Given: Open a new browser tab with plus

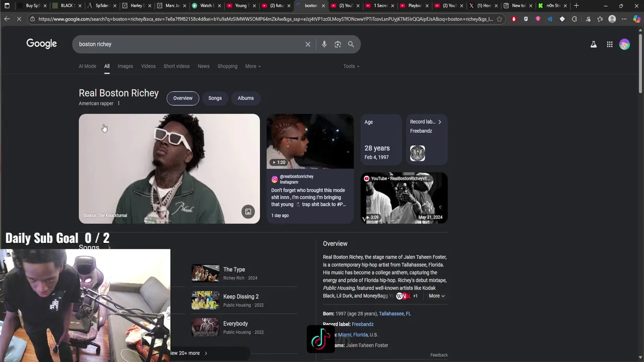Looking at the screenshot, I should coord(576,6).
